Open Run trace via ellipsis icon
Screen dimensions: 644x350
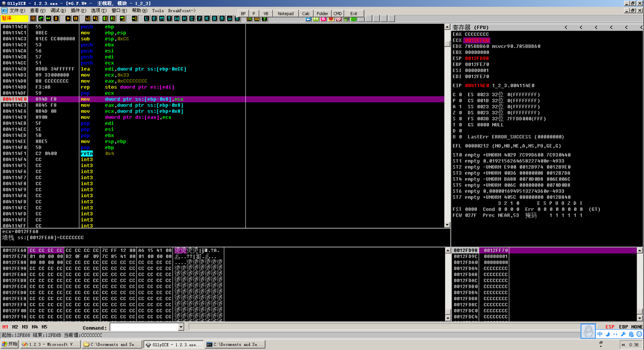click(x=230, y=18)
